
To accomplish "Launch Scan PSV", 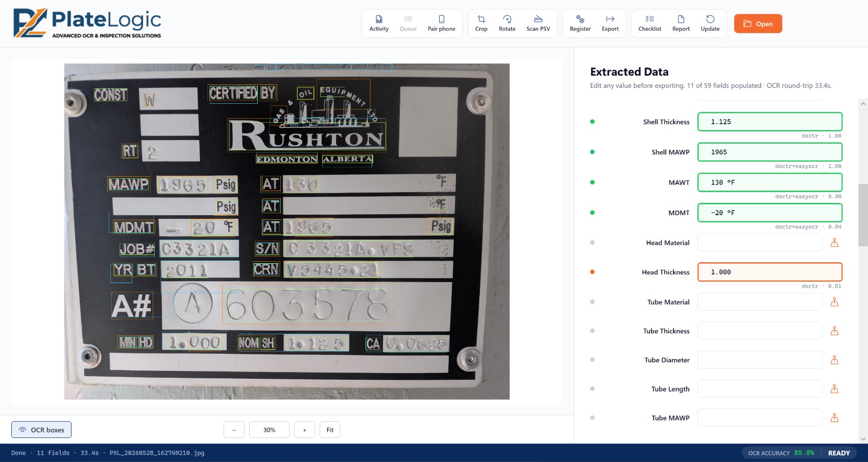I will (x=538, y=24).
